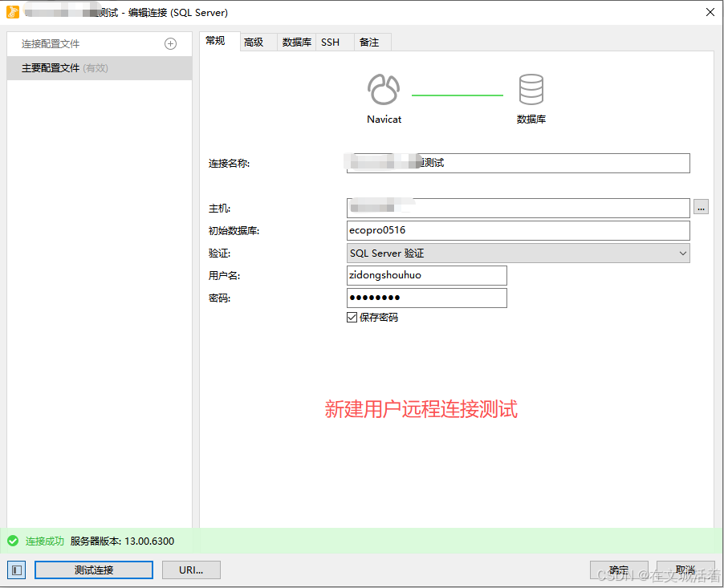This screenshot has width=724, height=588.
Task: Toggle the left profile panel icon
Action: (17, 570)
